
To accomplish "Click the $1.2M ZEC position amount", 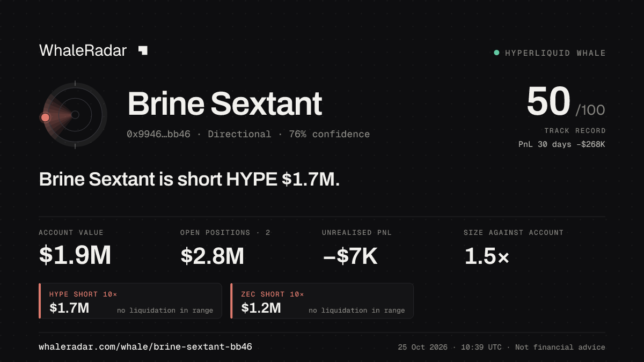I will coord(261,308).
